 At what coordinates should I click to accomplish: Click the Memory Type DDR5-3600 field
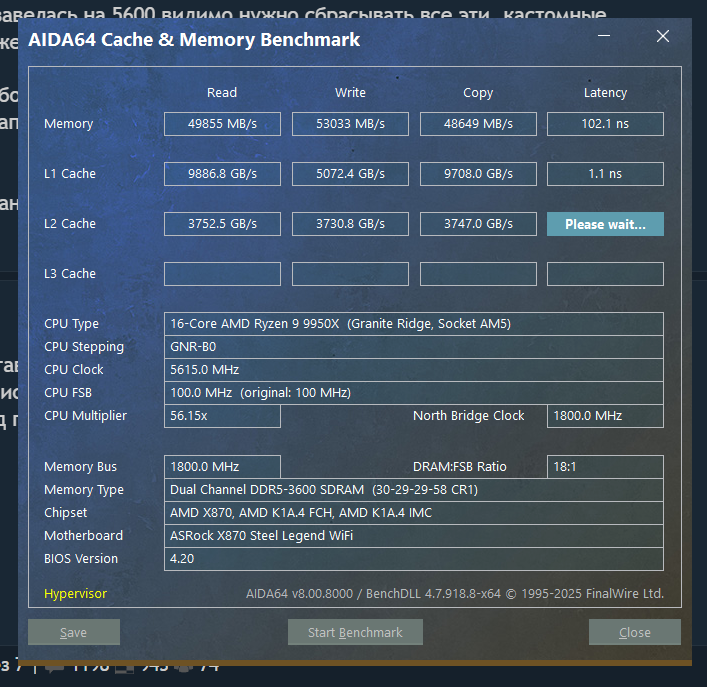414,490
